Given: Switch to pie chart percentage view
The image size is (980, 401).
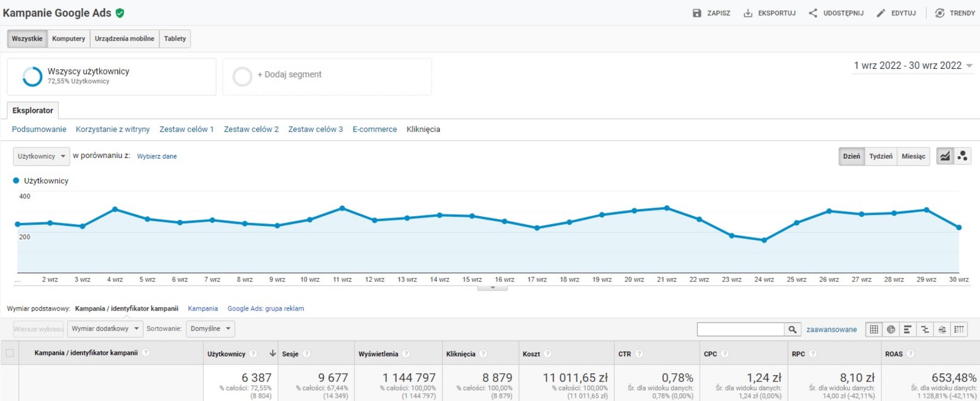Looking at the screenshot, I should click(891, 330).
